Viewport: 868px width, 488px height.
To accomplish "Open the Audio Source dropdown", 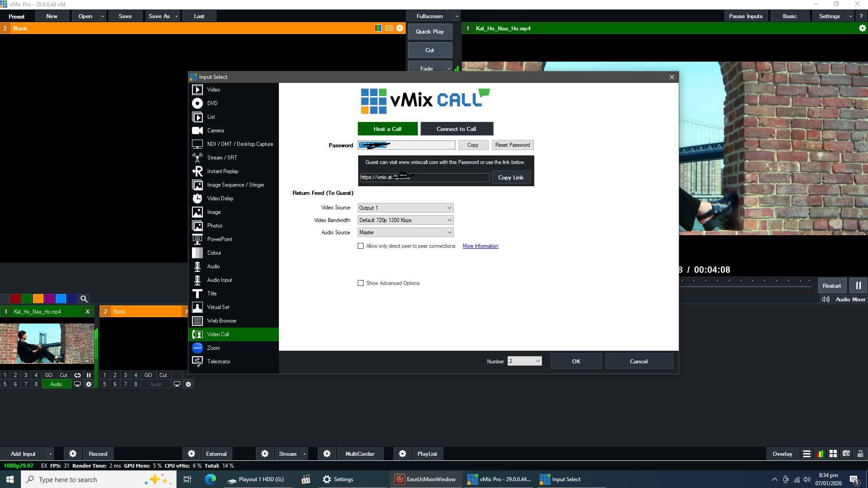I will tap(405, 232).
